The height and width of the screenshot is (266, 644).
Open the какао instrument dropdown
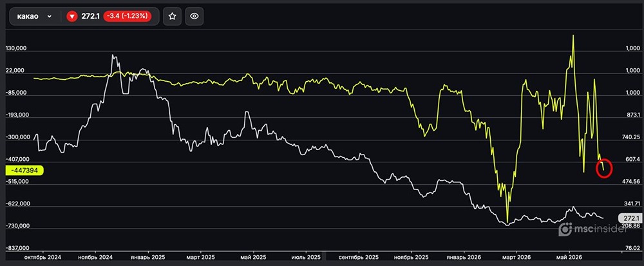click(35, 16)
